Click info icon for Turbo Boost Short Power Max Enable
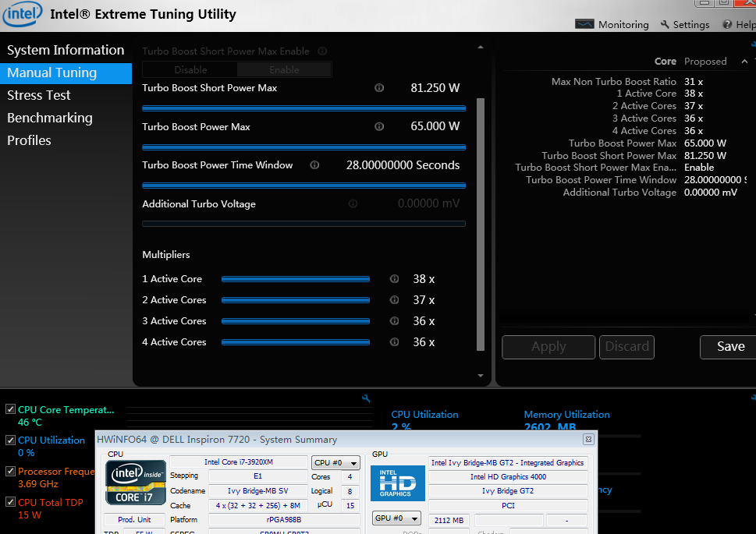 [x=322, y=51]
